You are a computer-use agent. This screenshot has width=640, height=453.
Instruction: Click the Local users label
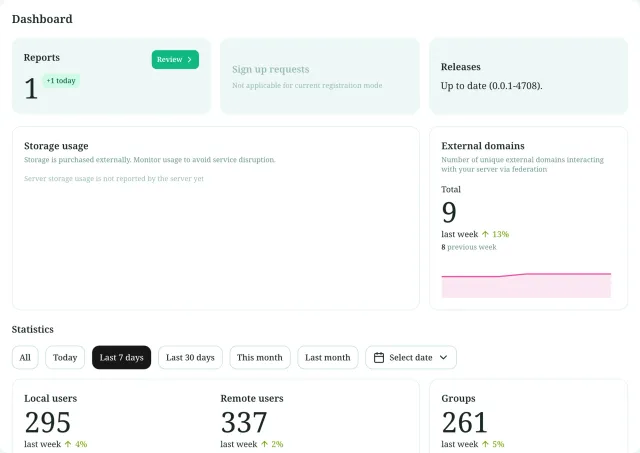51,398
